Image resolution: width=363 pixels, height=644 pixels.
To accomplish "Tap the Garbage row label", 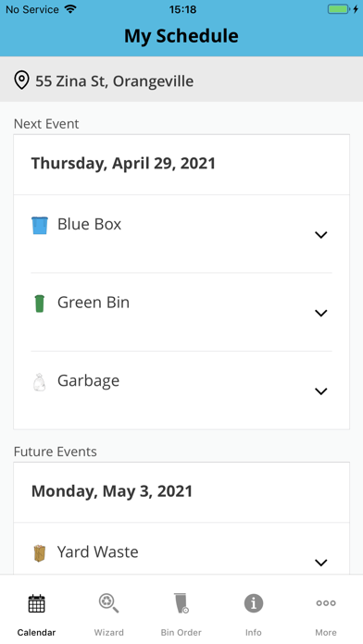I will (x=88, y=381).
